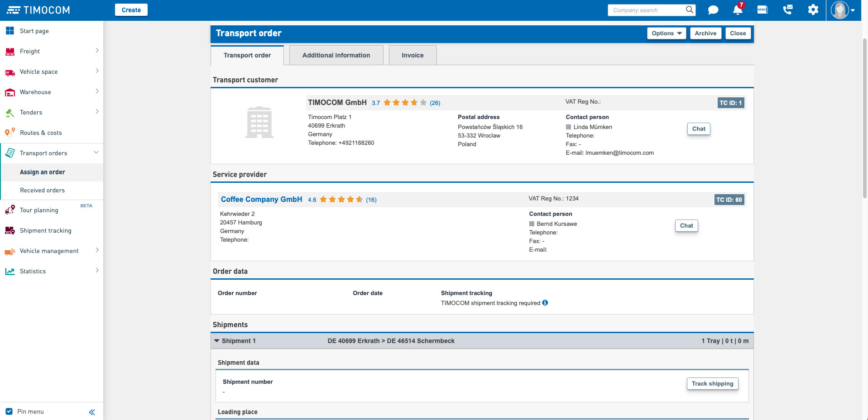Collapse the Transport orders menu section
Image resolution: width=868 pixels, height=420 pixels.
pos(96,153)
